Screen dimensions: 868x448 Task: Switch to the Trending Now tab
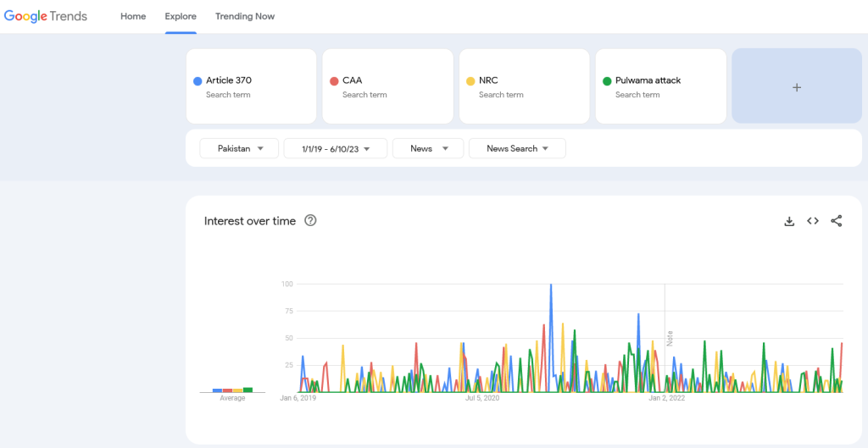(x=245, y=16)
